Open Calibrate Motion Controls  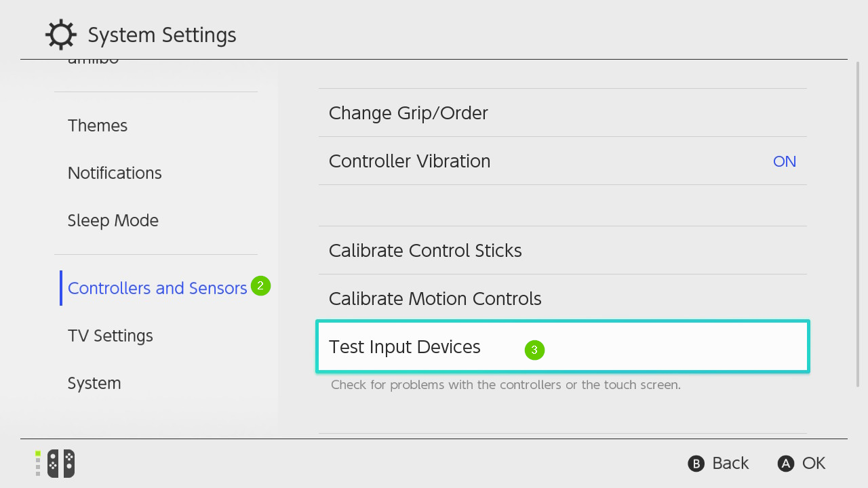pos(435,298)
